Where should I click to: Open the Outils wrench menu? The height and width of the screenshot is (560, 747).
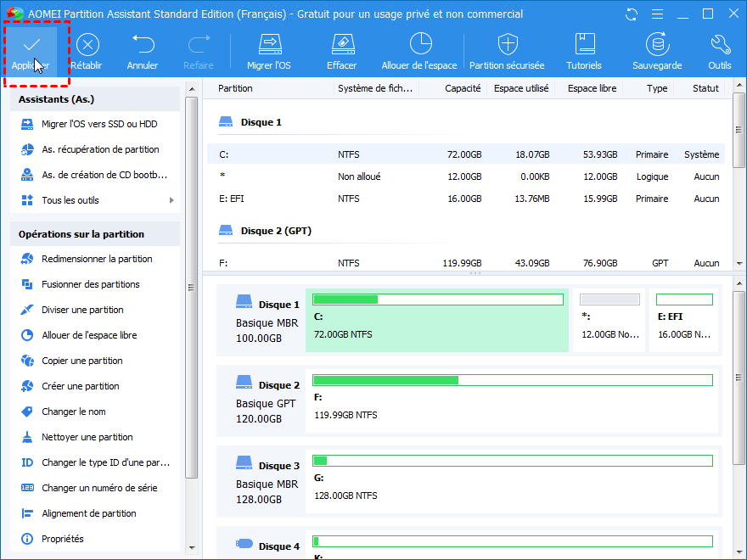(x=719, y=44)
